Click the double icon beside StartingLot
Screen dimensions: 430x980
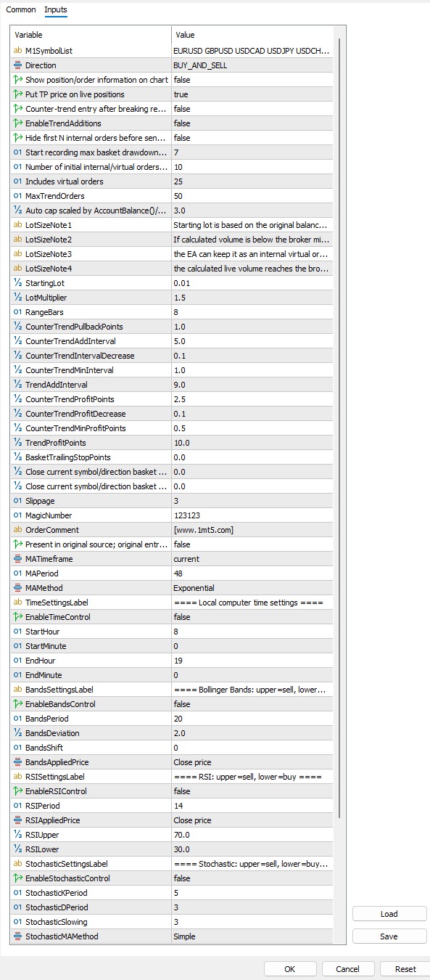[17, 283]
